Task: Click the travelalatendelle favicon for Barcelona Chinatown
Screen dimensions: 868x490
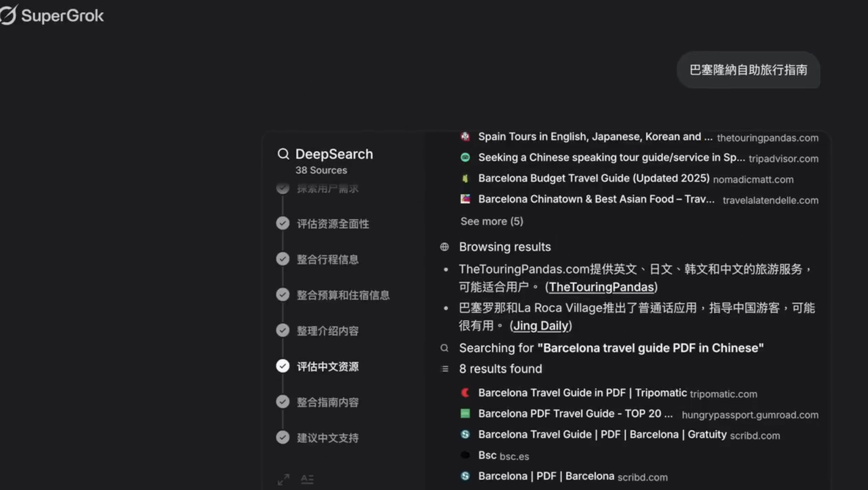Action: (465, 199)
